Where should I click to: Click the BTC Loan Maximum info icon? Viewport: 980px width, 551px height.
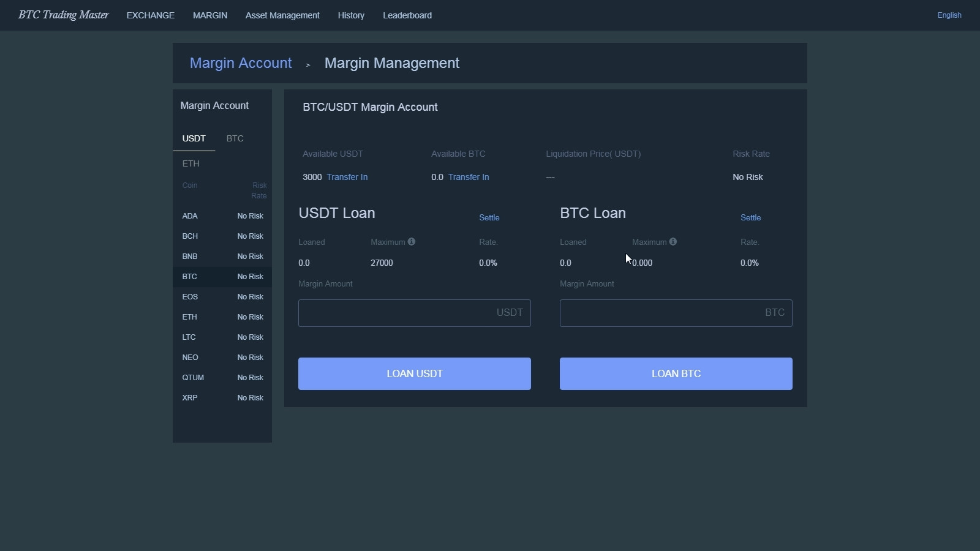click(x=673, y=242)
